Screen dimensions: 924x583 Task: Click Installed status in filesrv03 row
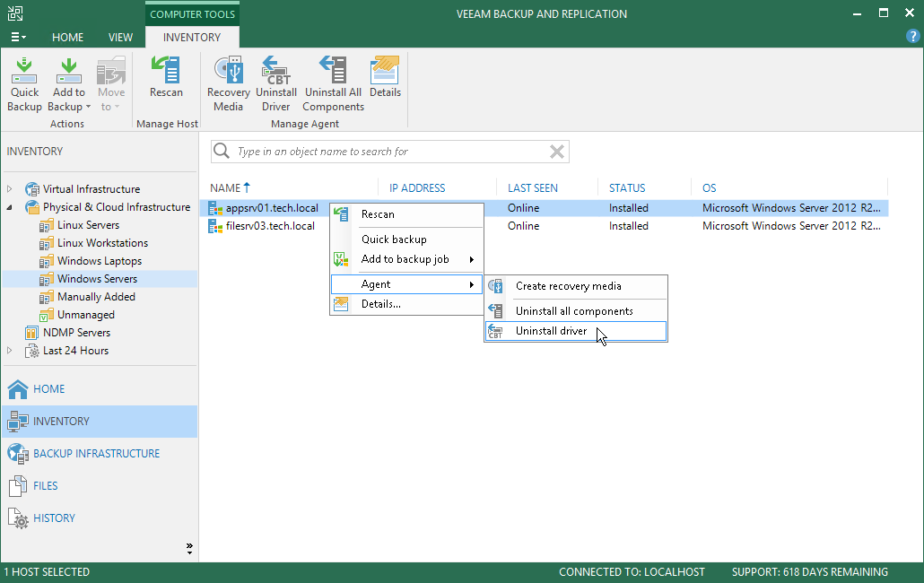click(629, 226)
